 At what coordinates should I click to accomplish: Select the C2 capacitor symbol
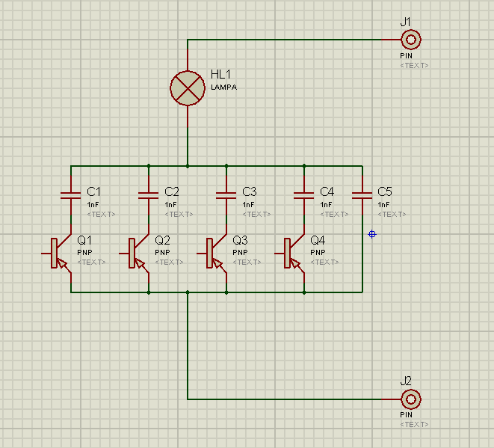(149, 194)
